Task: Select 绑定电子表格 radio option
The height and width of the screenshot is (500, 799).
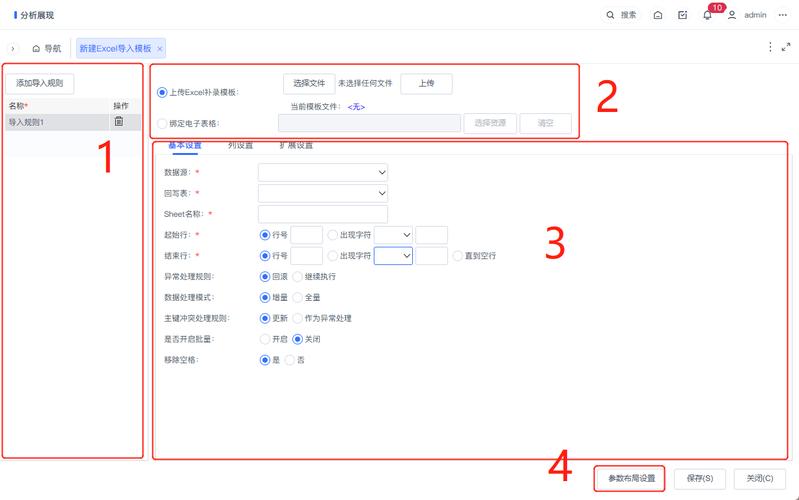Action: 162,123
